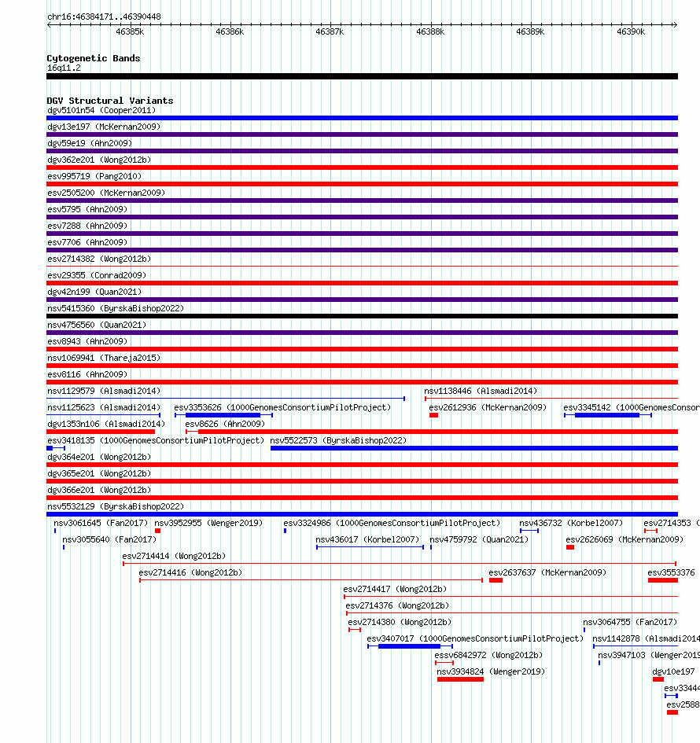Open nsv1069941 (Thareja2015) variant
Viewport: 700px width, 743px height.
(104, 359)
